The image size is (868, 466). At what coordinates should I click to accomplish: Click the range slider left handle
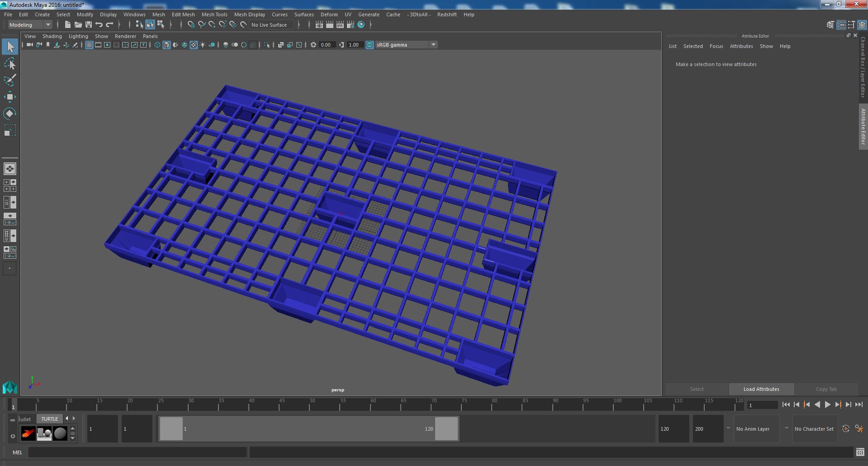[x=171, y=428]
